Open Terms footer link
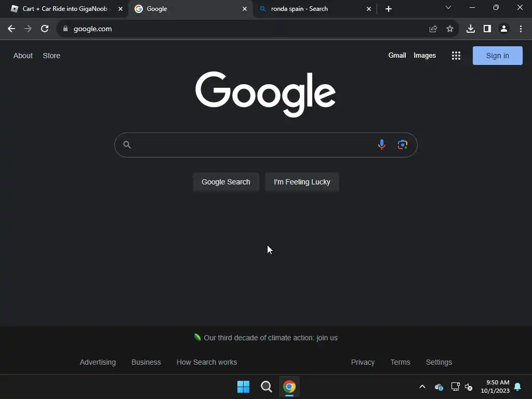This screenshot has width=532, height=399. (x=401, y=362)
